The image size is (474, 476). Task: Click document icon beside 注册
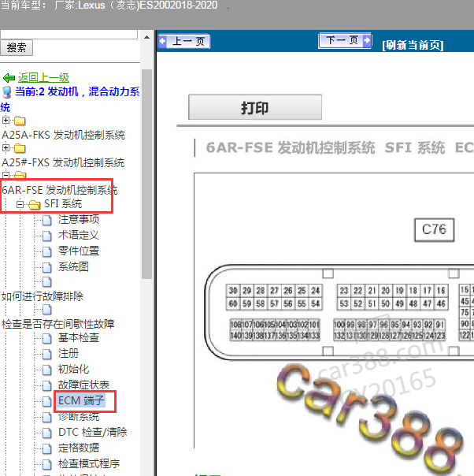(x=47, y=355)
